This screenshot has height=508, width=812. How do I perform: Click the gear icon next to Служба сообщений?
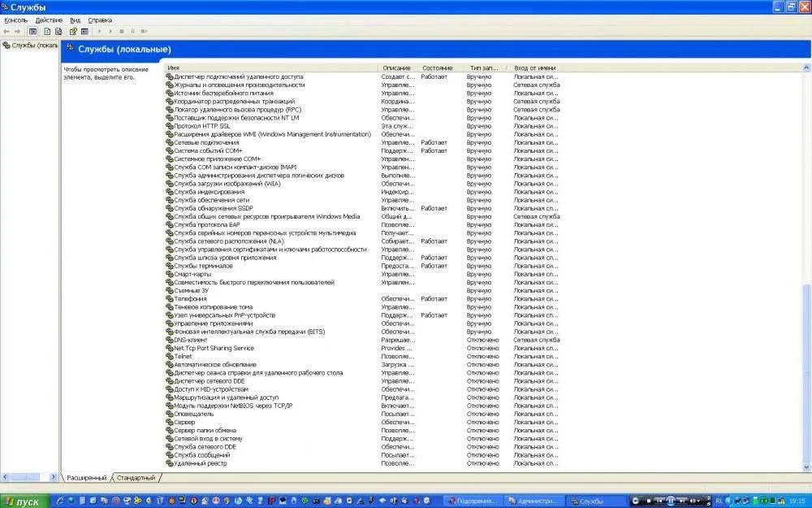pyautogui.click(x=170, y=455)
